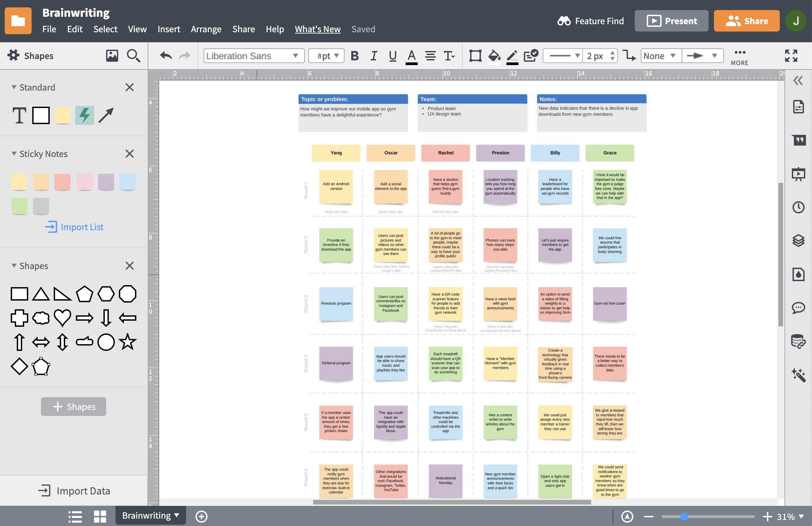Open the Arrange menu

[x=206, y=29]
